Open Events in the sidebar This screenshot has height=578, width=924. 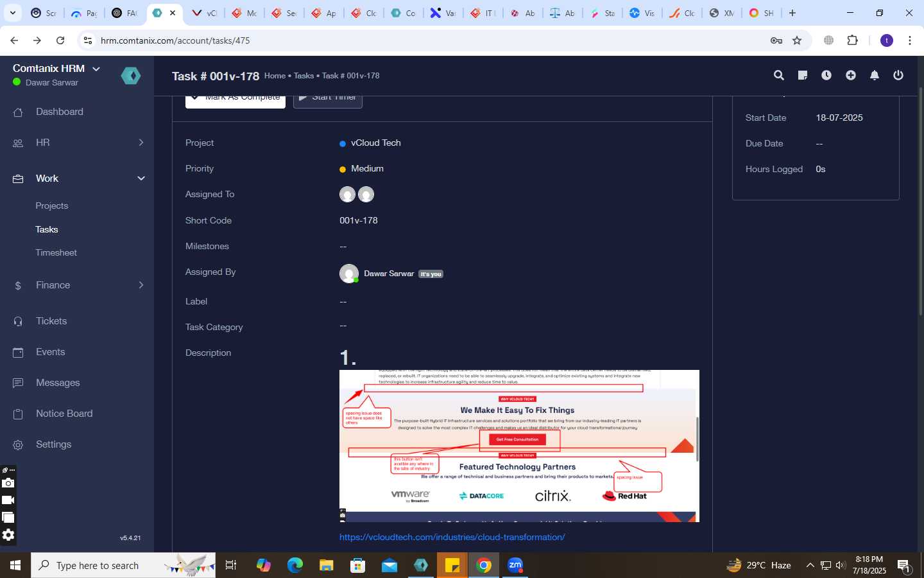point(51,352)
